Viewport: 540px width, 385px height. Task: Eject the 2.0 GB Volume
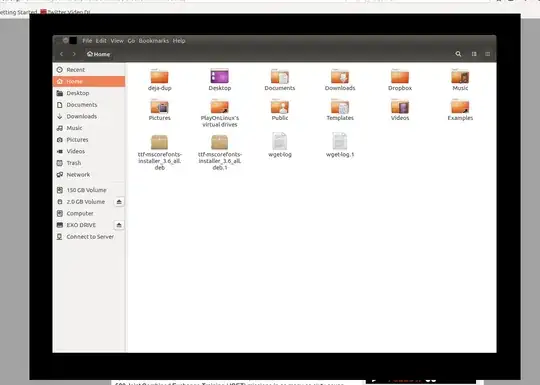click(119, 202)
